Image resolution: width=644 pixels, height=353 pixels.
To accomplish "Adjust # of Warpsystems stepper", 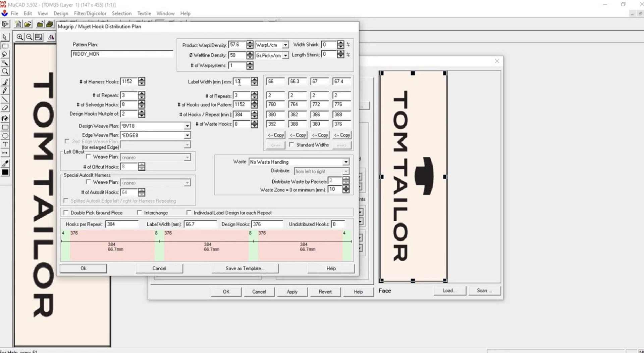I will click(250, 65).
